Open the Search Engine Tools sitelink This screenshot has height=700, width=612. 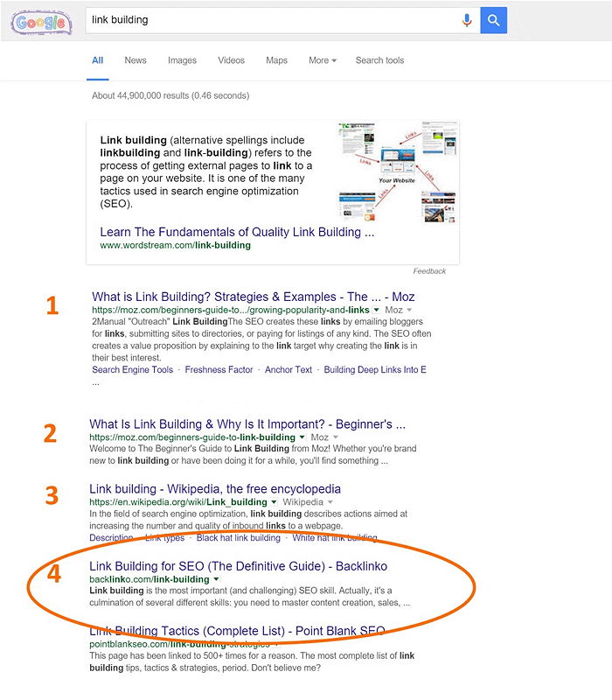[x=133, y=370]
